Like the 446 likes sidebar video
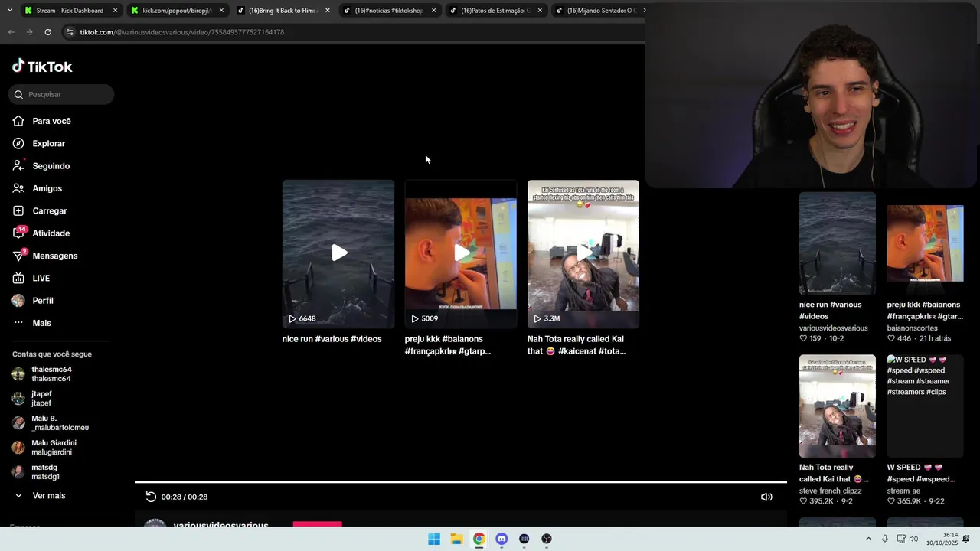The height and width of the screenshot is (551, 980). 891,338
